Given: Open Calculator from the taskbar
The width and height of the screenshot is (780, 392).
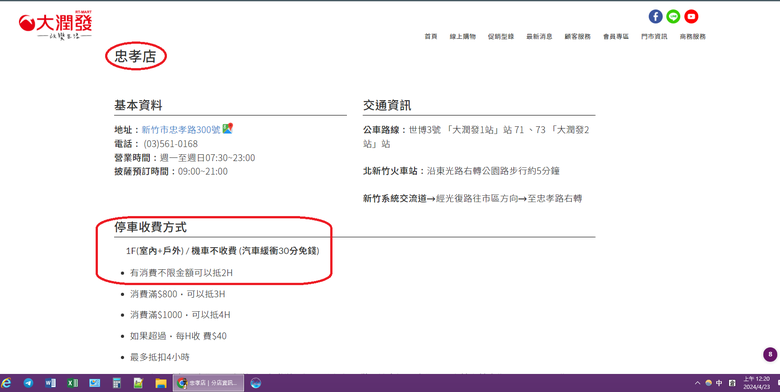Looking at the screenshot, I should tap(116, 383).
